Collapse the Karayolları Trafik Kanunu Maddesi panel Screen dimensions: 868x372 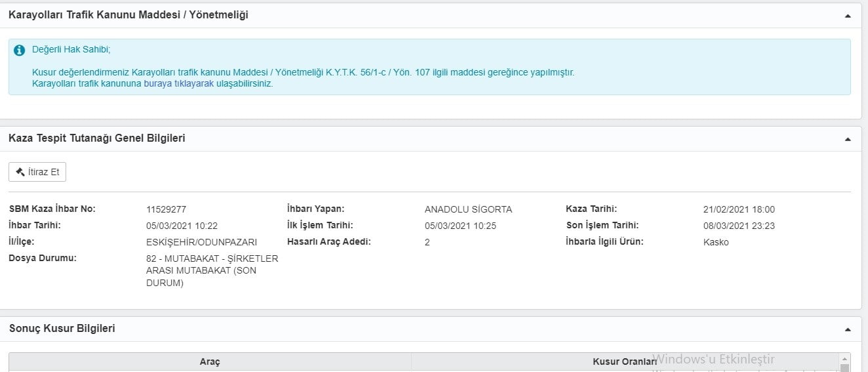(848, 16)
